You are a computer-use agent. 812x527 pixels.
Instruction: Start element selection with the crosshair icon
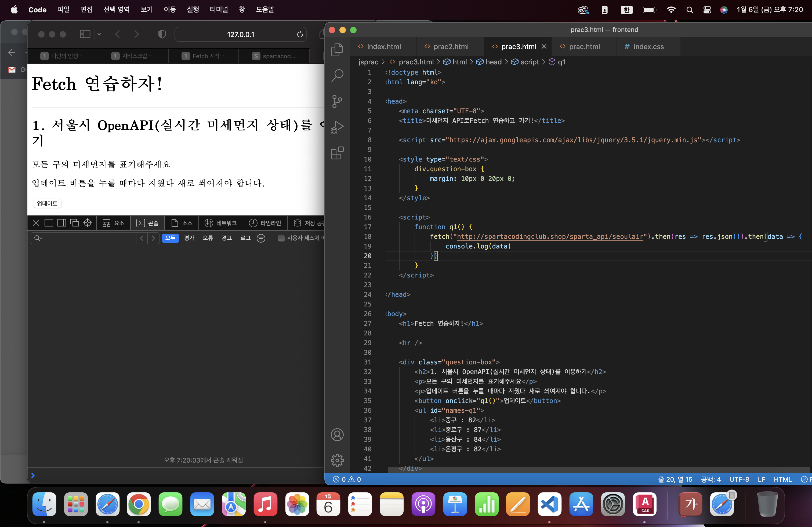point(88,223)
